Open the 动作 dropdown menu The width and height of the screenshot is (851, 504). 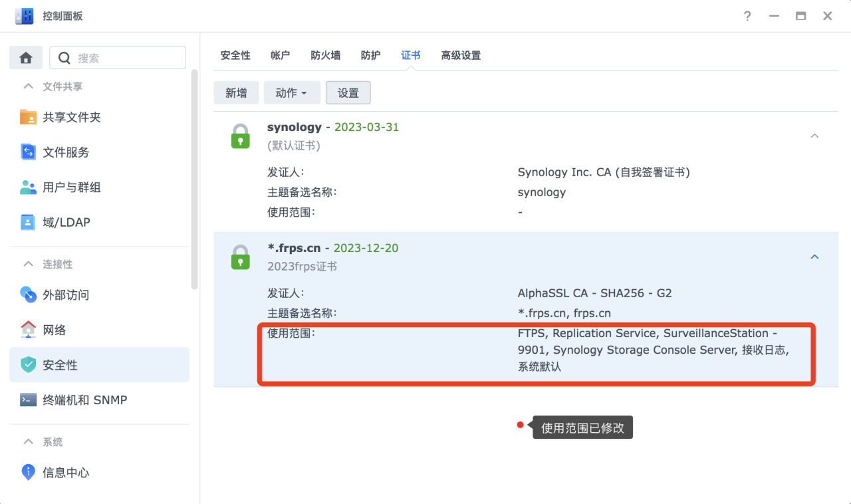tap(292, 93)
